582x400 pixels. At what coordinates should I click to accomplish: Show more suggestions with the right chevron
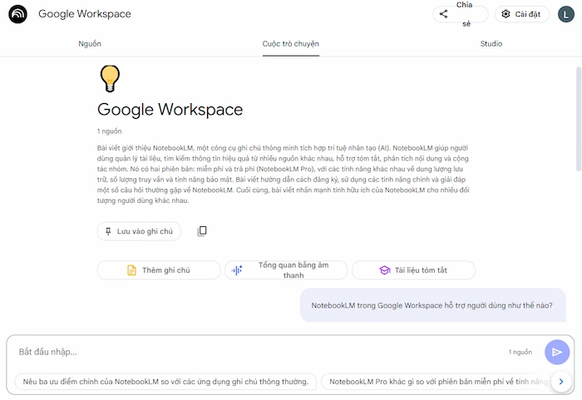[x=561, y=381]
